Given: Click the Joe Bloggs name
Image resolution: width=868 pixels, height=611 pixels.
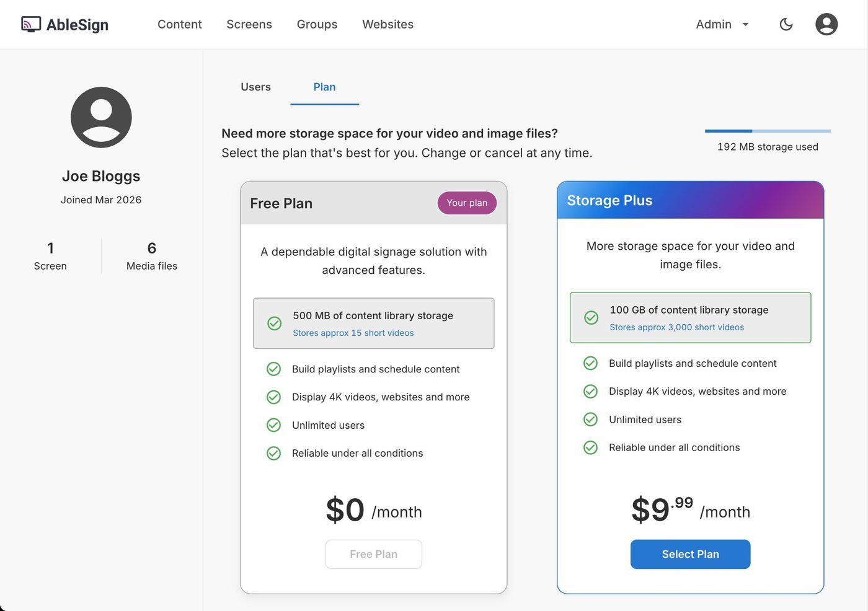Looking at the screenshot, I should [101, 176].
